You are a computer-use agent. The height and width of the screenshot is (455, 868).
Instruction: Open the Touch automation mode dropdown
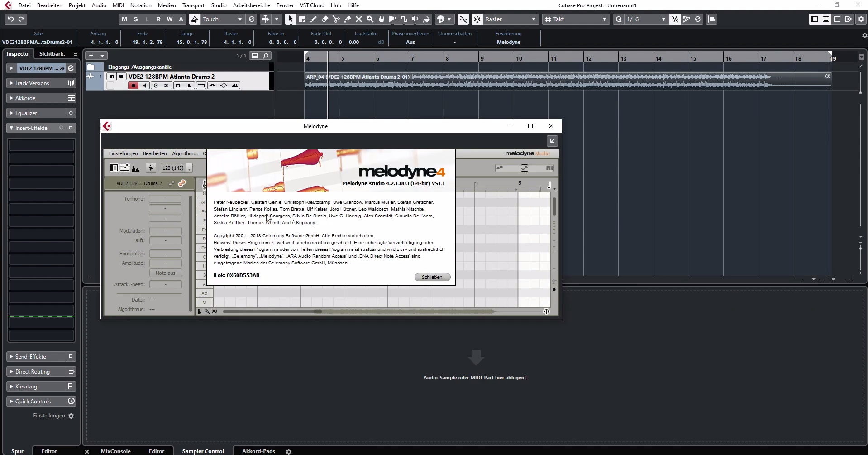point(222,19)
